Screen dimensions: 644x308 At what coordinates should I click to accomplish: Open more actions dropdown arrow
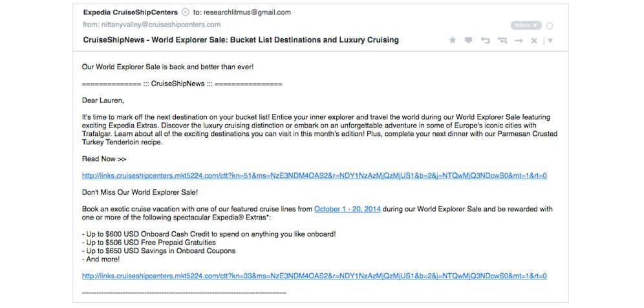tap(550, 40)
